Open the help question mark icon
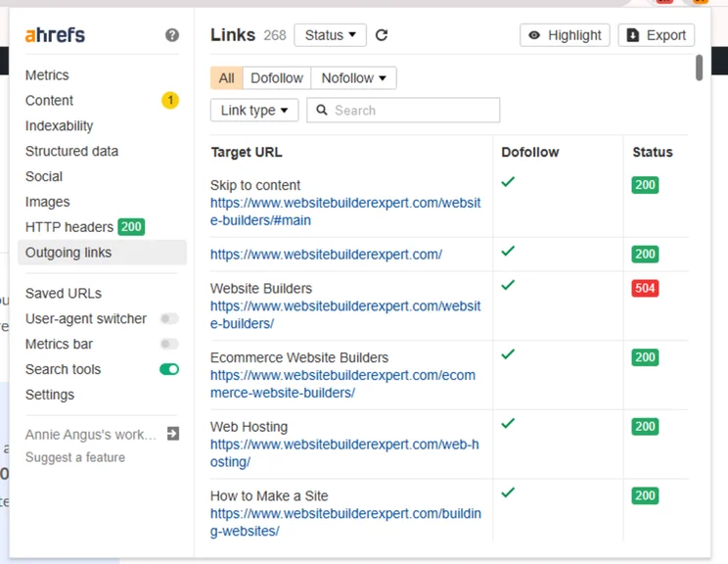This screenshot has height=564, width=728. click(x=172, y=35)
